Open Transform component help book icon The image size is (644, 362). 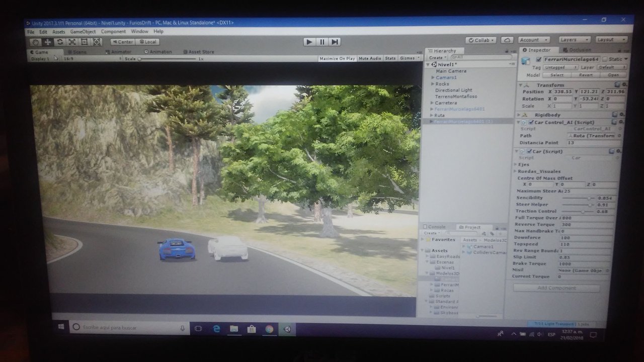(618, 84)
